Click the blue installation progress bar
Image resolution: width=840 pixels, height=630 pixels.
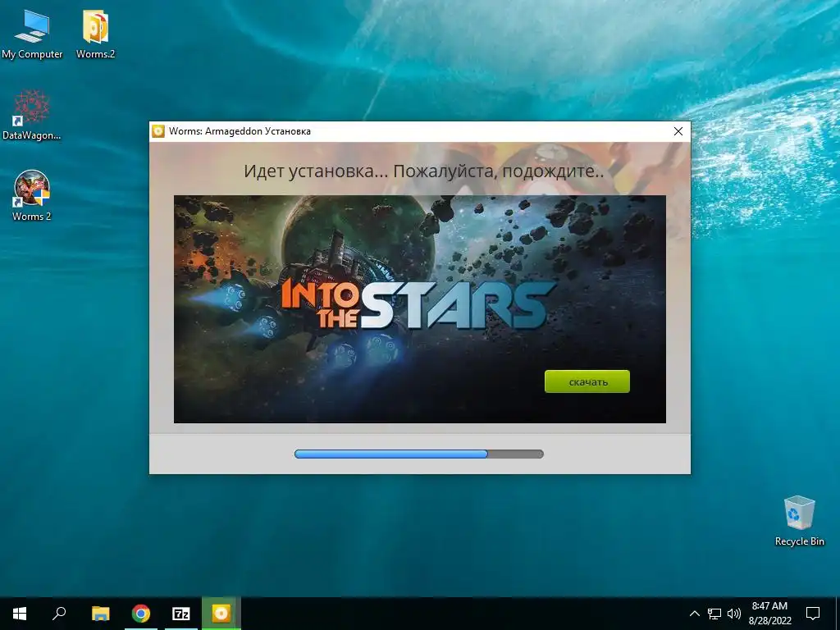[419, 454]
